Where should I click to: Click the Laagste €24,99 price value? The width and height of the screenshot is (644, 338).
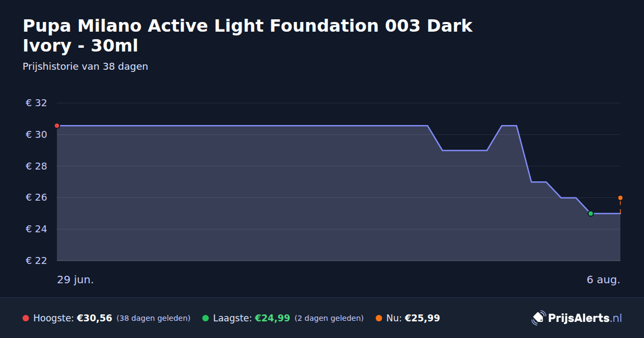(273, 318)
